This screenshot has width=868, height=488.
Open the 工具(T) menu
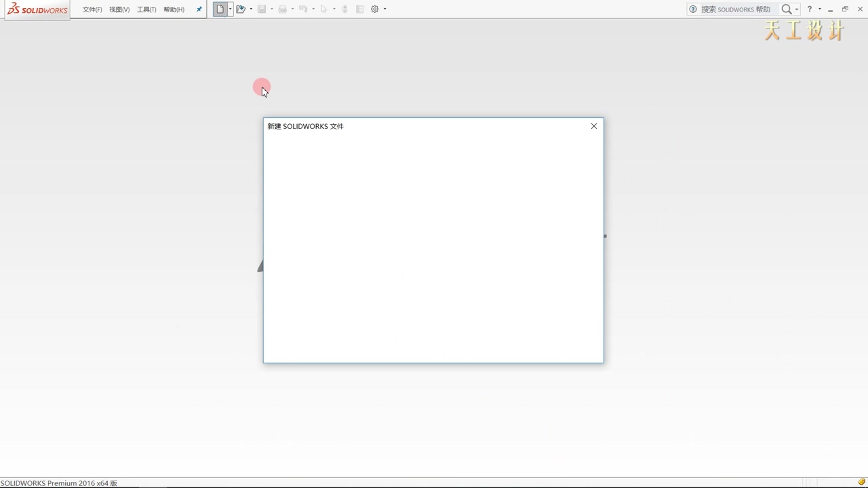pos(146,9)
